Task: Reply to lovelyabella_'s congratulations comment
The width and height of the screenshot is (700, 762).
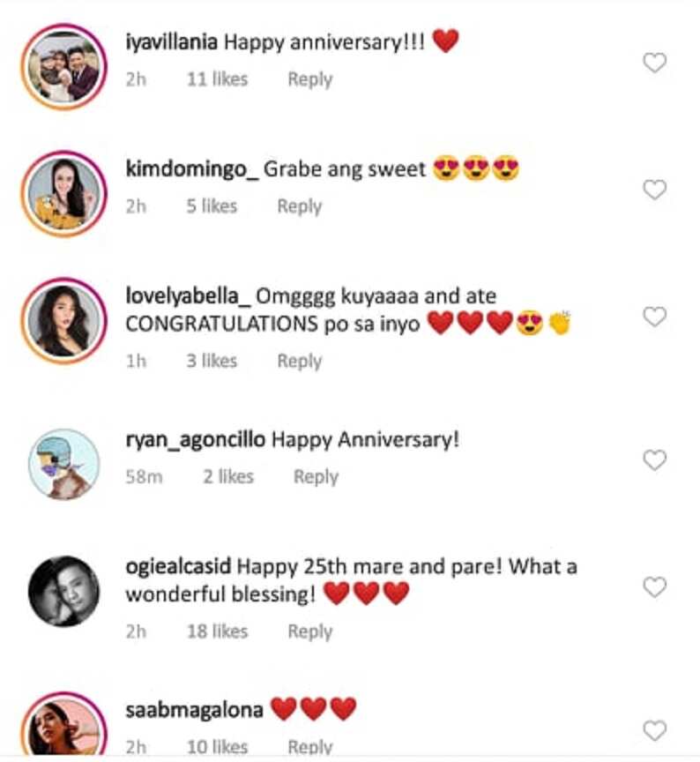Action: coord(299,361)
